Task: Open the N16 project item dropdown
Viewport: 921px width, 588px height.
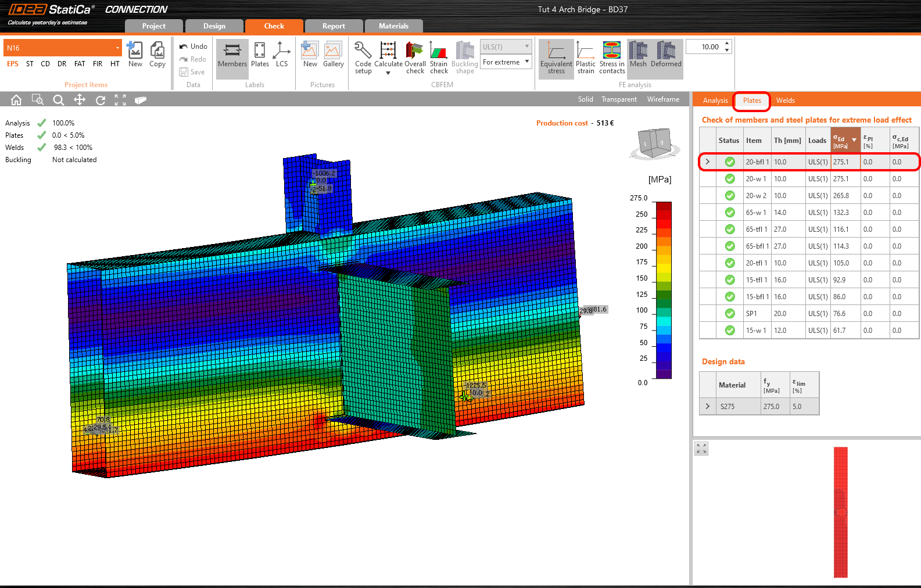Action: (x=117, y=48)
